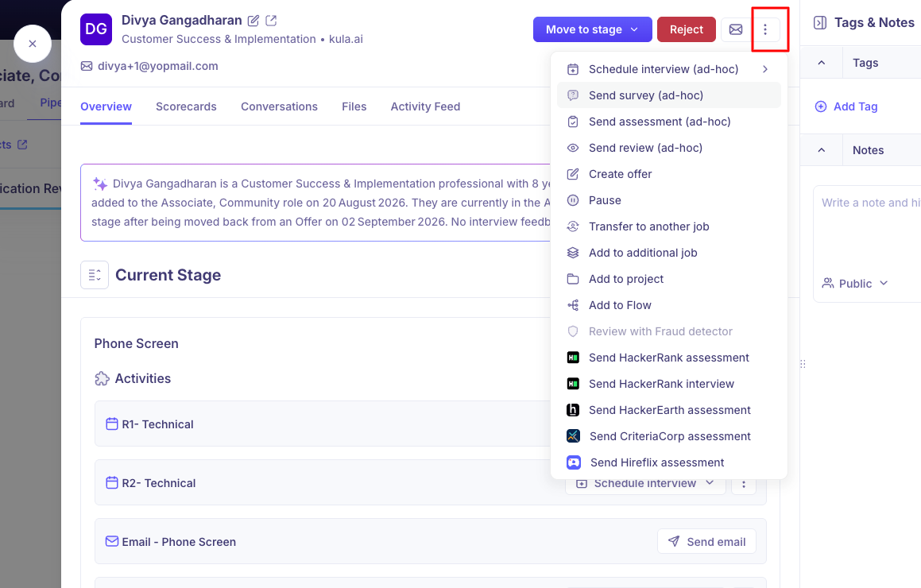921x588 pixels.
Task: Click the divya+1@yopmail.com email address
Action: pyautogui.click(x=158, y=67)
